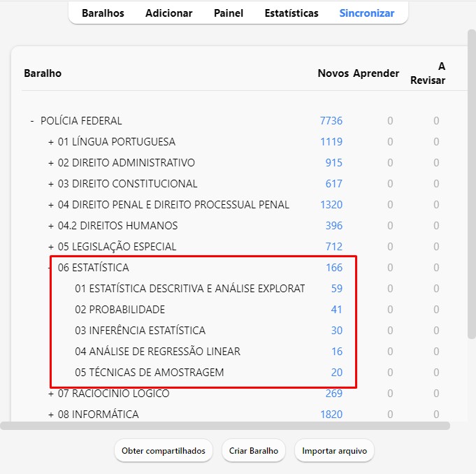Open the 07 RACIOCÍNIO LÓGICO deck

[x=113, y=394]
